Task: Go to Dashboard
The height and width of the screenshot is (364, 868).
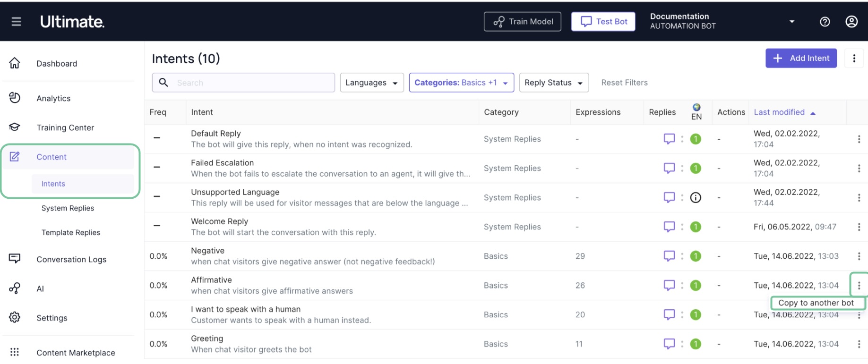Action: point(57,63)
